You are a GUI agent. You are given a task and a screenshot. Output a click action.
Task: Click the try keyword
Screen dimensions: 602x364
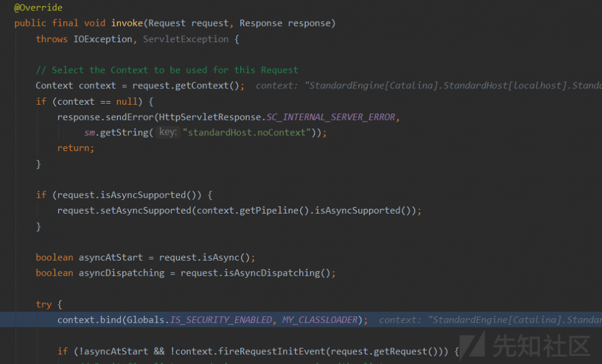point(43,304)
